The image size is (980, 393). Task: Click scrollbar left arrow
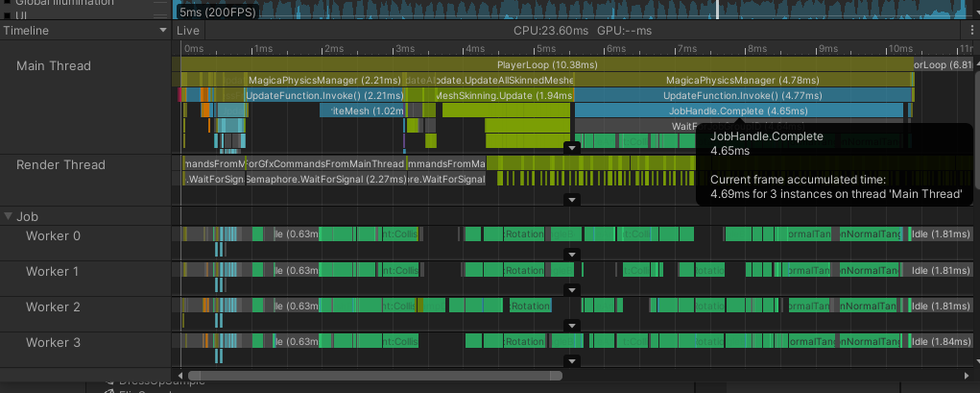tap(178, 376)
